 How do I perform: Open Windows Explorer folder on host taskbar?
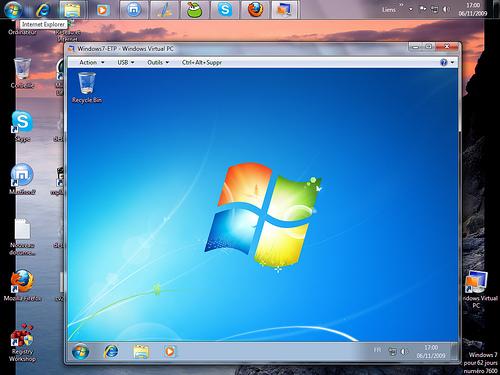72,10
